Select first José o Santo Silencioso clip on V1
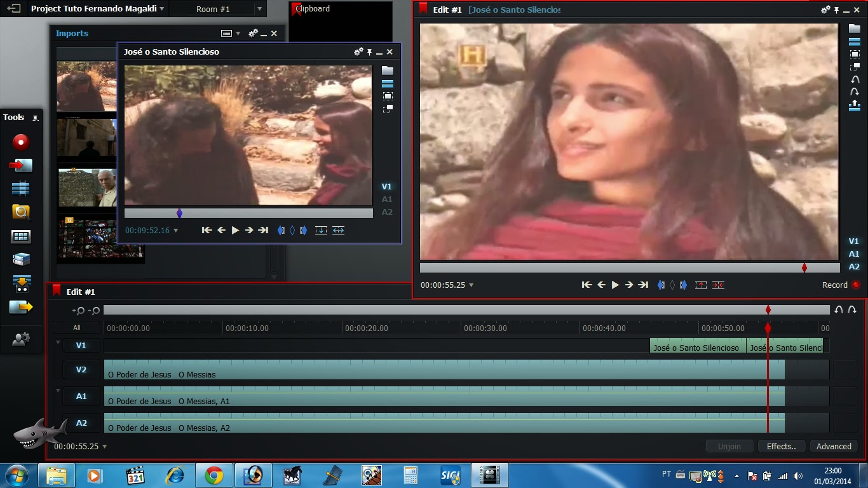868x488 pixels. (x=697, y=346)
